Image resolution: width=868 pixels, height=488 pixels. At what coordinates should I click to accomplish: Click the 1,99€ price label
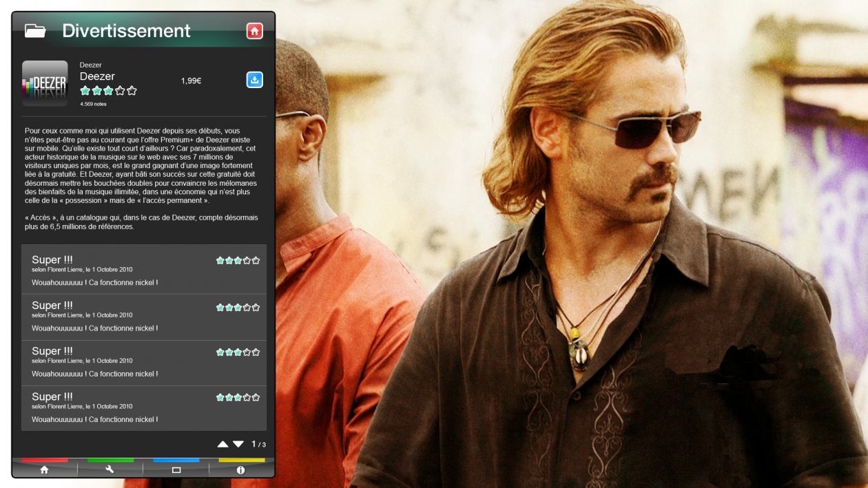(x=191, y=81)
